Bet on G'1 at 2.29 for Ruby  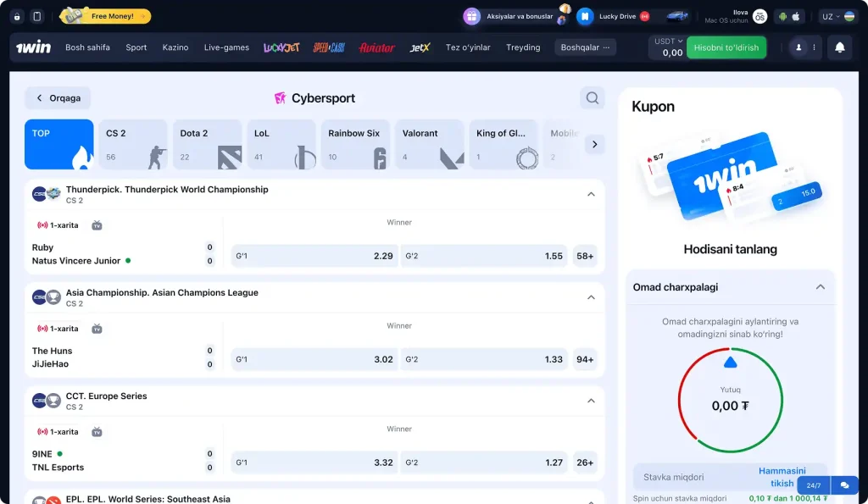click(x=314, y=256)
